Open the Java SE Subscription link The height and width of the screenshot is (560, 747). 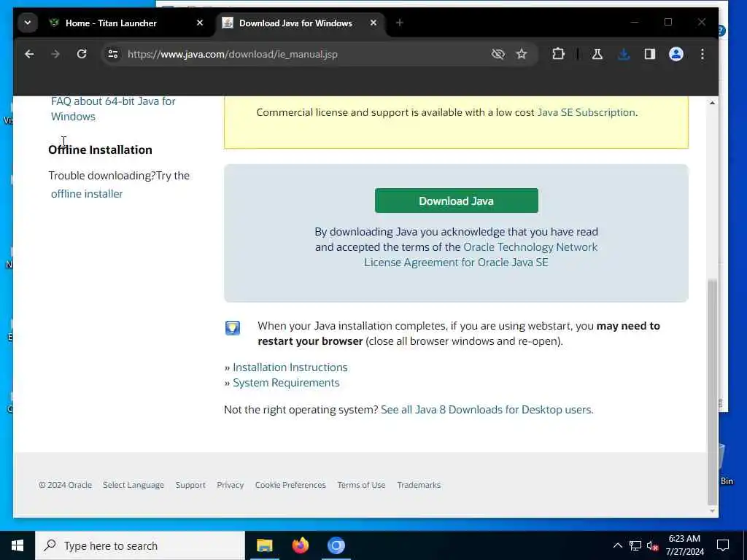pyautogui.click(x=586, y=112)
